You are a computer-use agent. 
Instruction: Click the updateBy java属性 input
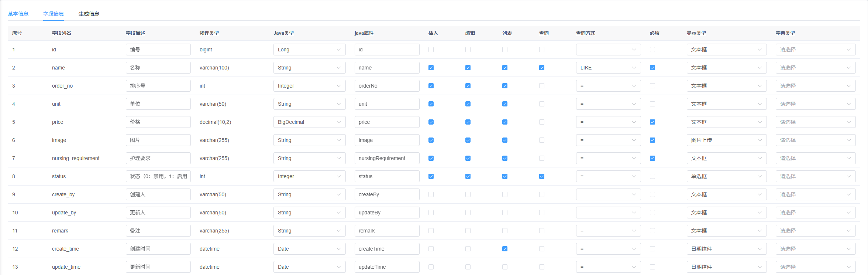click(387, 213)
